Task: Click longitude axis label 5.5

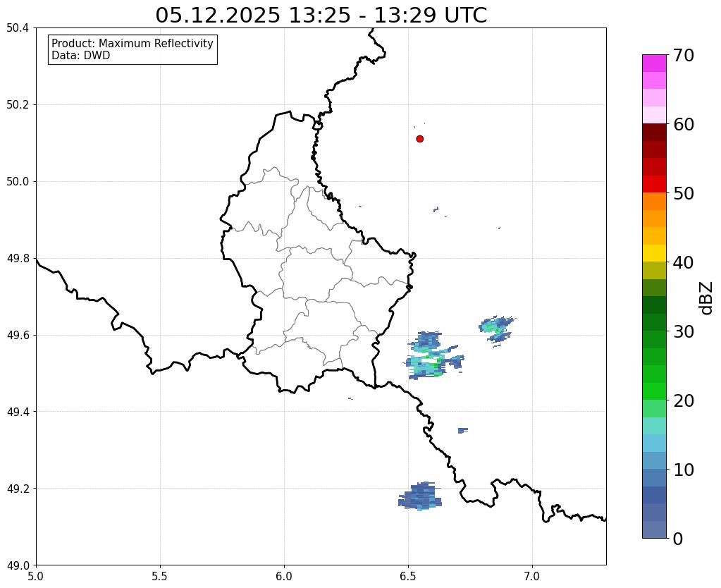Action: pos(160,577)
